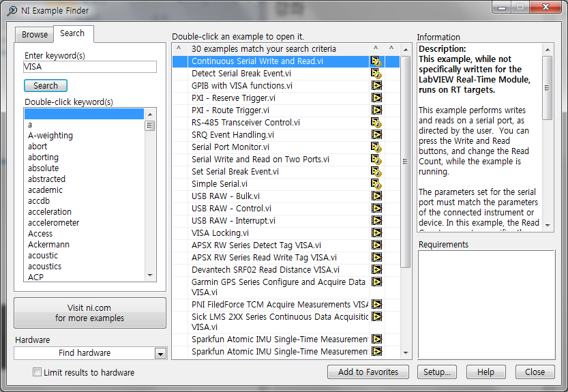Click the VI icon for PXI - Reserve Trigger.vi
This screenshot has width=568, height=392.
[x=376, y=98]
